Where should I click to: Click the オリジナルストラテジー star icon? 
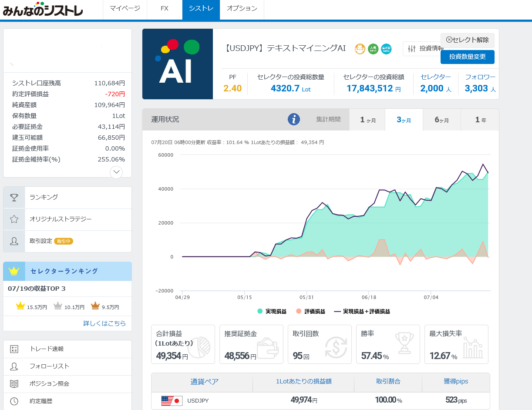(x=14, y=219)
